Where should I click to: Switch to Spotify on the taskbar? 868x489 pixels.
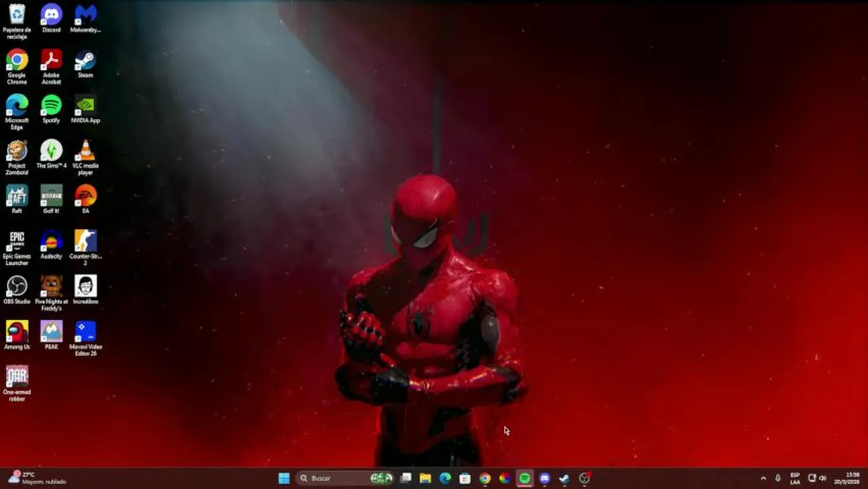point(524,478)
